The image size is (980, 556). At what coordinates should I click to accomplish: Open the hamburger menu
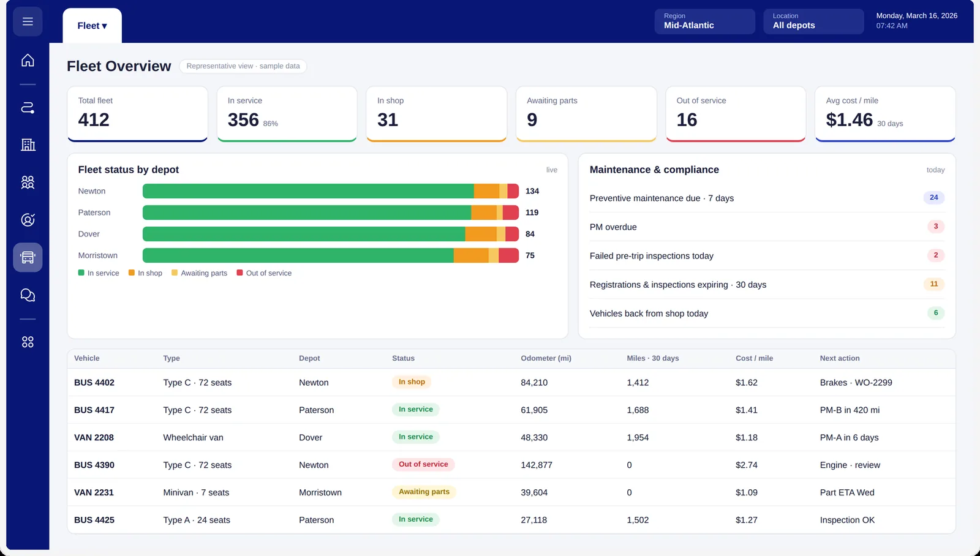pos(28,21)
